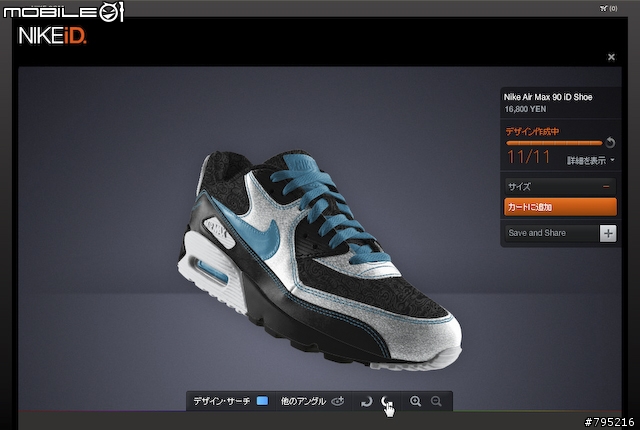Click the 11/11 step counter
Viewport: 640px width, 430px height.
(x=528, y=157)
